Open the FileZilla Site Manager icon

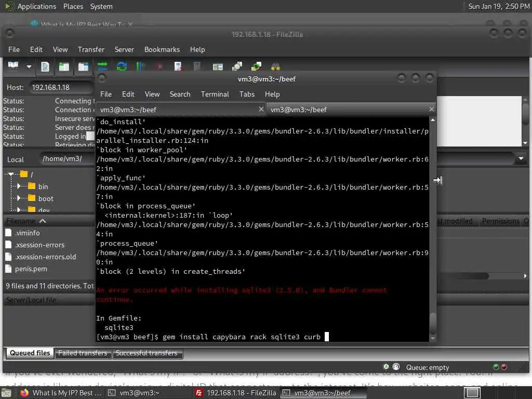click(x=13, y=65)
